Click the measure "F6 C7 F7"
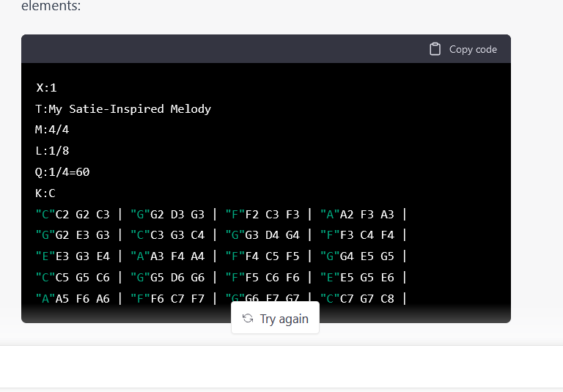563x392 pixels. [x=177, y=299]
